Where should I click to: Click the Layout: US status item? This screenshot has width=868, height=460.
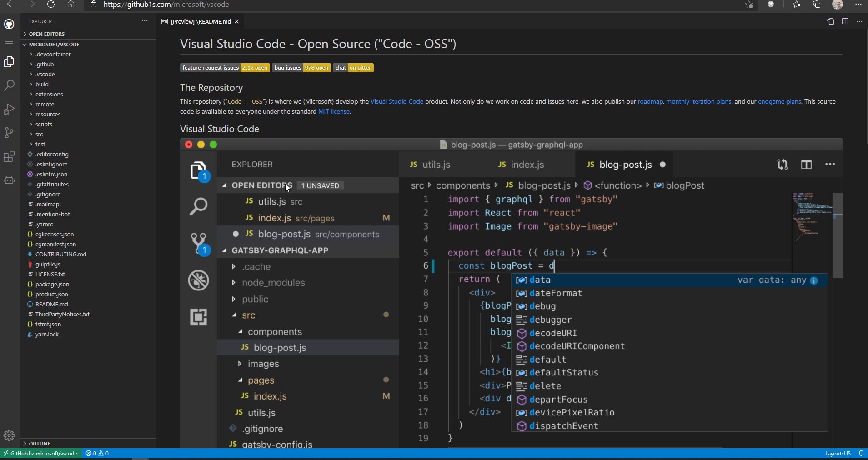pos(838,454)
